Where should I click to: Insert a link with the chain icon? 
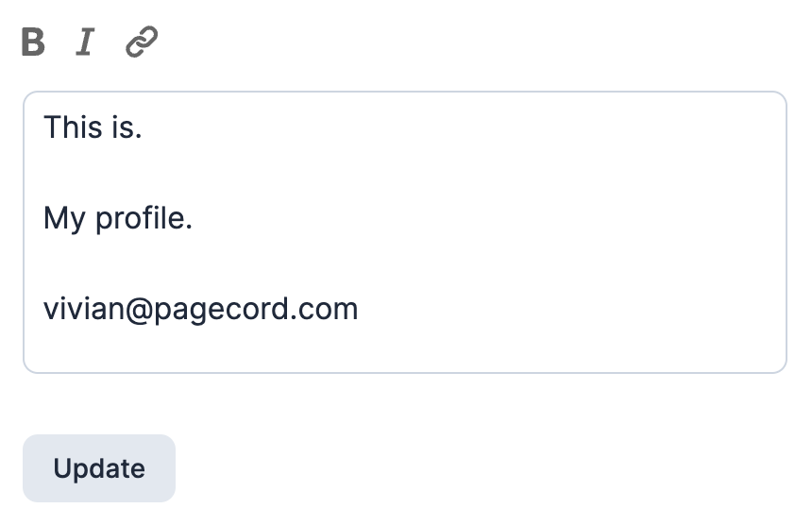(x=142, y=42)
